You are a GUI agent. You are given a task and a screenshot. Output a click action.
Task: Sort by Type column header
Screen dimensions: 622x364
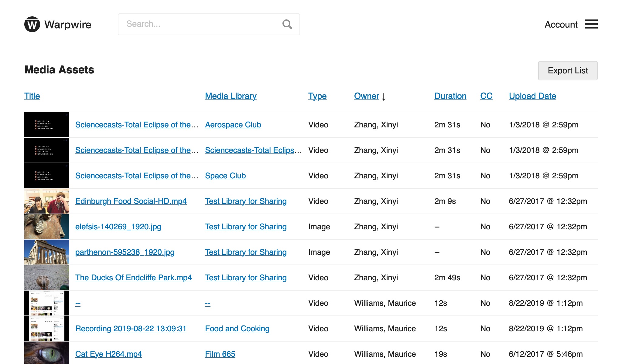(x=317, y=96)
